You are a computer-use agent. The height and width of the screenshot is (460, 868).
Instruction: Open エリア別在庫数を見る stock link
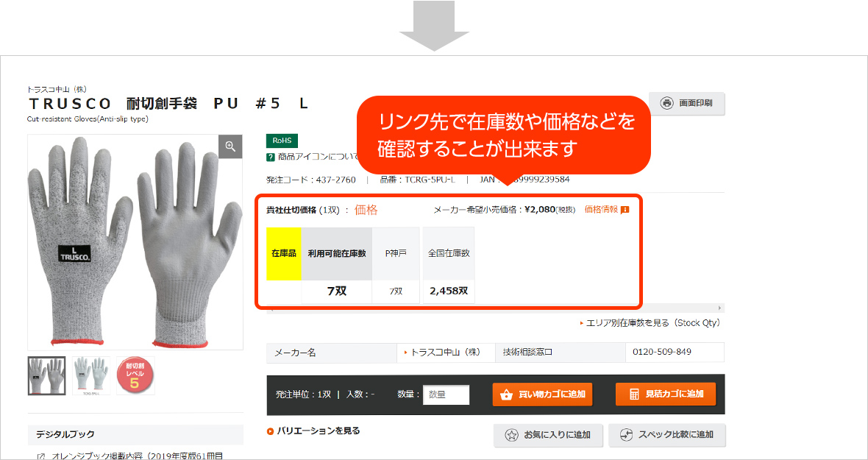tap(652, 322)
